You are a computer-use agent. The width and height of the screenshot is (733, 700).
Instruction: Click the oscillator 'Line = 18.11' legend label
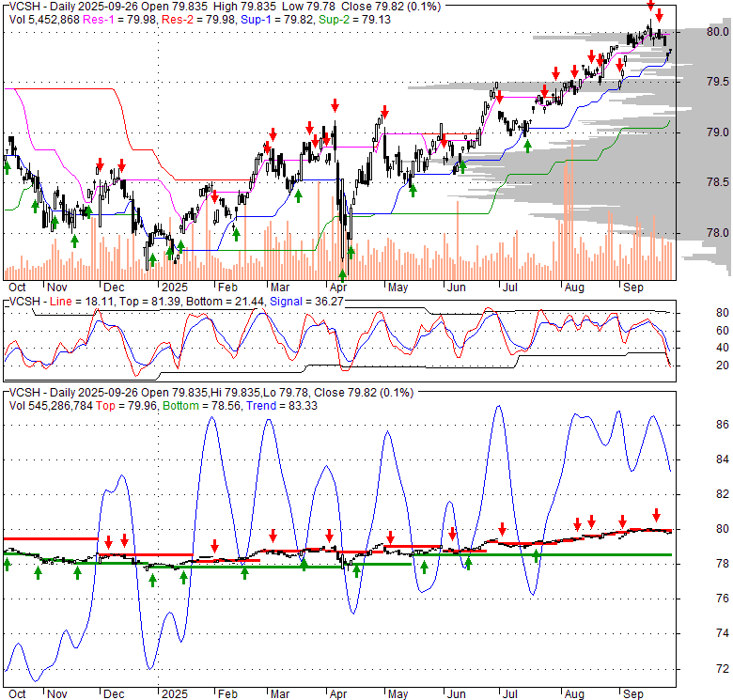(82, 302)
